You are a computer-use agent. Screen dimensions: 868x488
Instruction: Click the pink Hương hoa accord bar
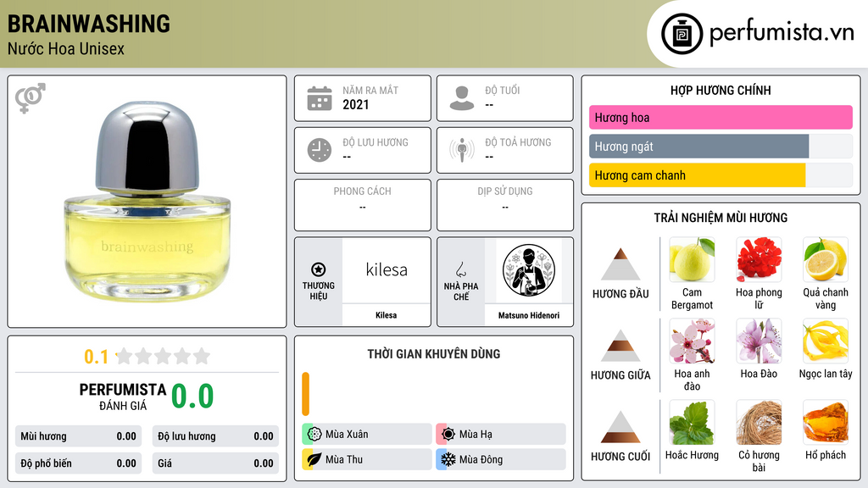point(721,117)
